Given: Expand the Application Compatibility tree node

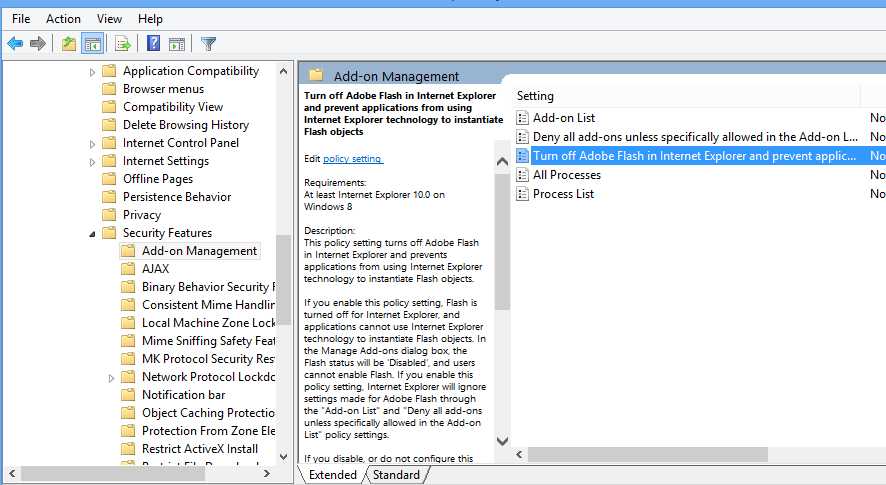Looking at the screenshot, I should (x=92, y=72).
